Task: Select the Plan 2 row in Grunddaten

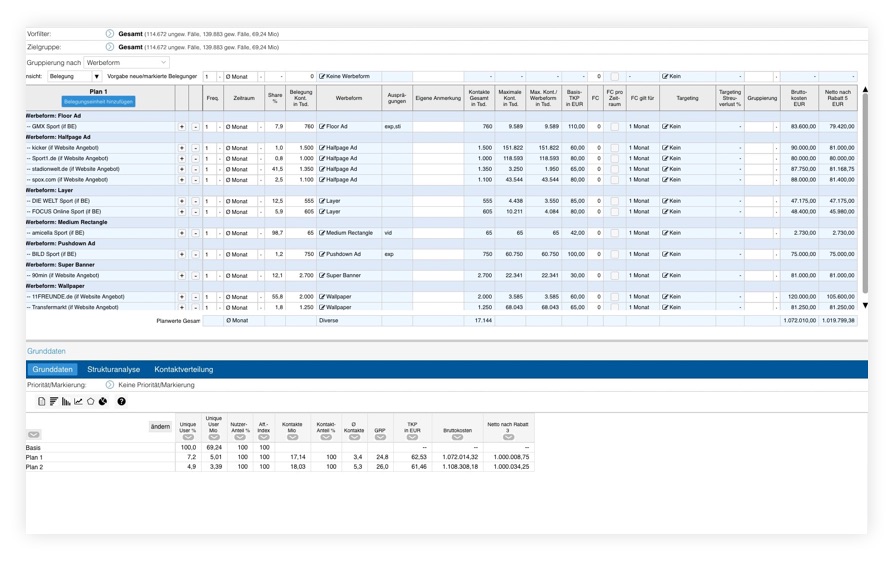Action: 280,467
